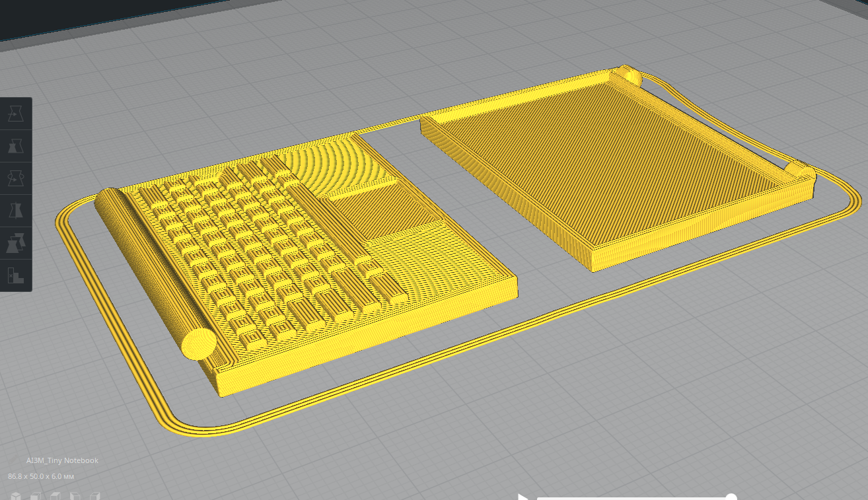Screen dimensions: 868x500
Task: Switch to the 3D perspective view cube
Action: pyautogui.click(x=15, y=495)
